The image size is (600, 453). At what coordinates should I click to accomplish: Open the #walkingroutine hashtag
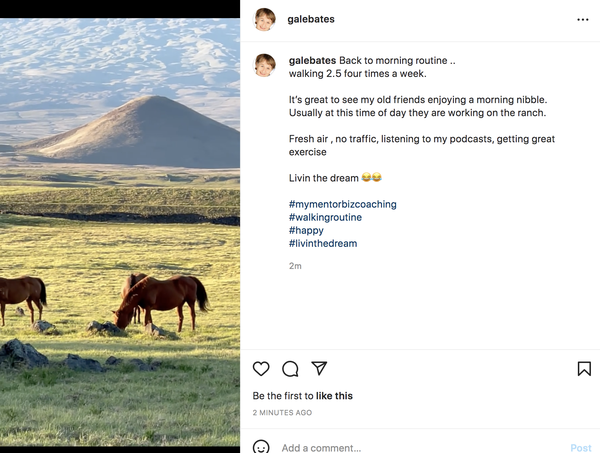pyautogui.click(x=325, y=217)
